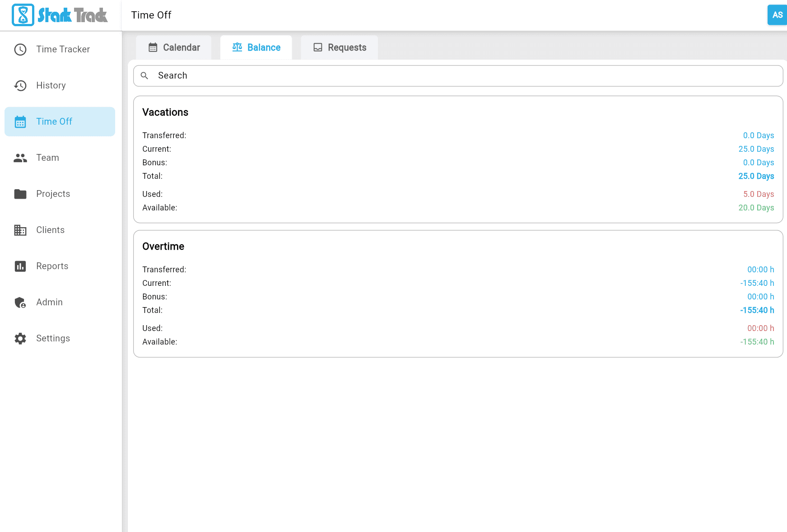Navigate to the Team page label
The height and width of the screenshot is (532, 787).
click(x=47, y=158)
